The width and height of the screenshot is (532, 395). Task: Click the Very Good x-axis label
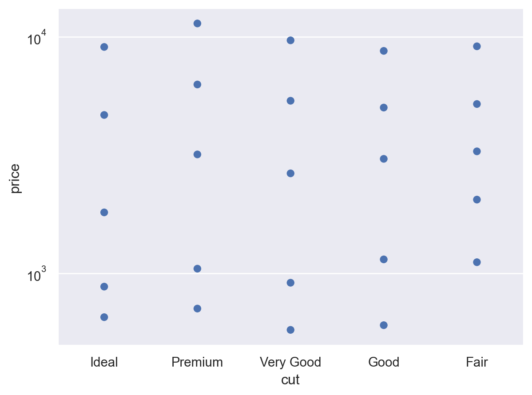pos(290,362)
